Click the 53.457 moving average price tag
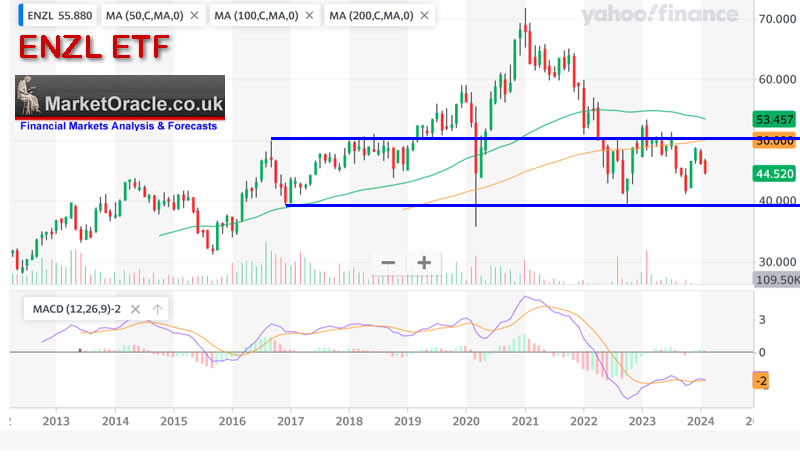 tap(776, 119)
